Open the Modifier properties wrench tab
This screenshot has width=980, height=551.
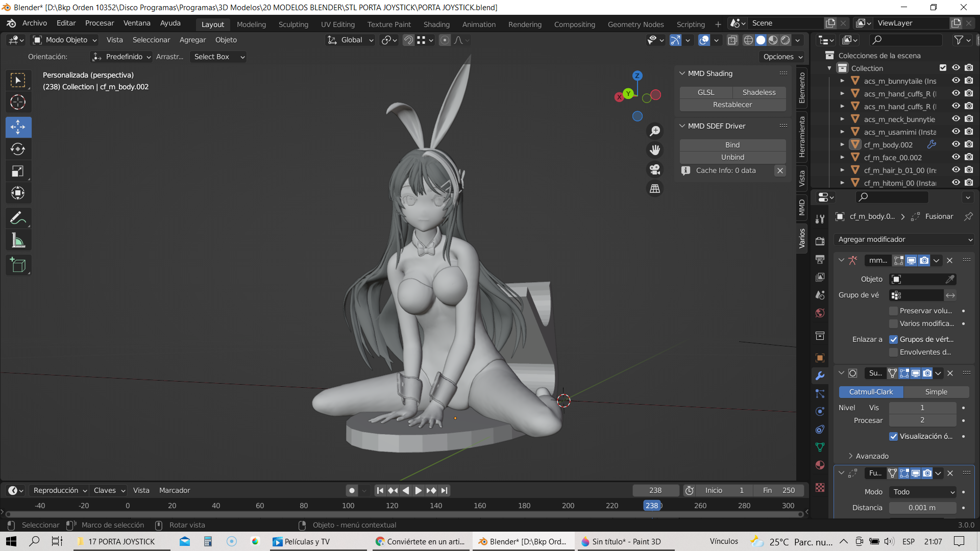[820, 376]
